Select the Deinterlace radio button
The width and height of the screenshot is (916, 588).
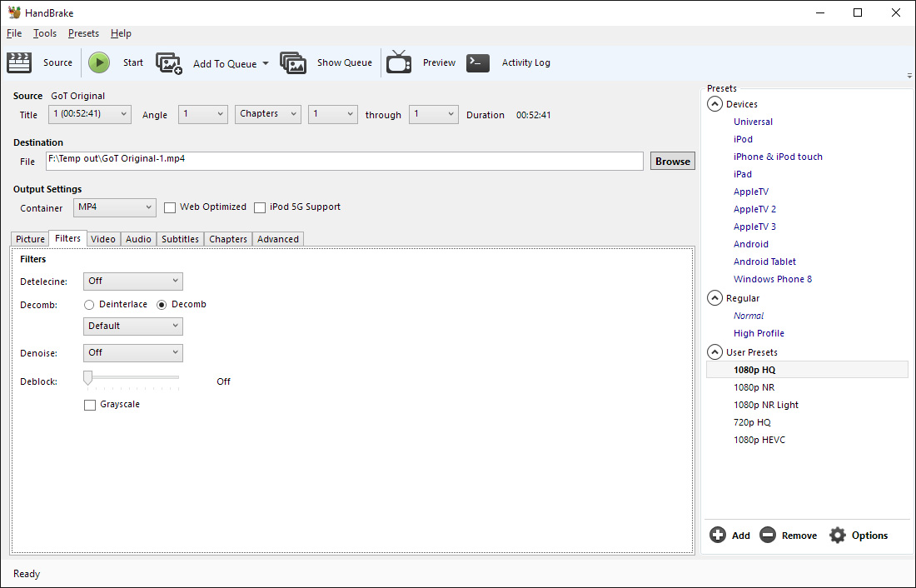point(89,305)
